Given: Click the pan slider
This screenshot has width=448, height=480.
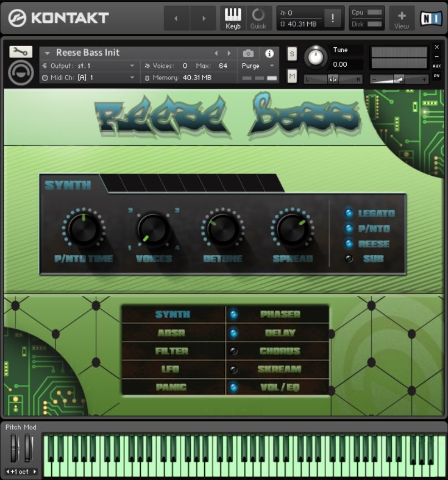Looking at the screenshot, I should [333, 80].
